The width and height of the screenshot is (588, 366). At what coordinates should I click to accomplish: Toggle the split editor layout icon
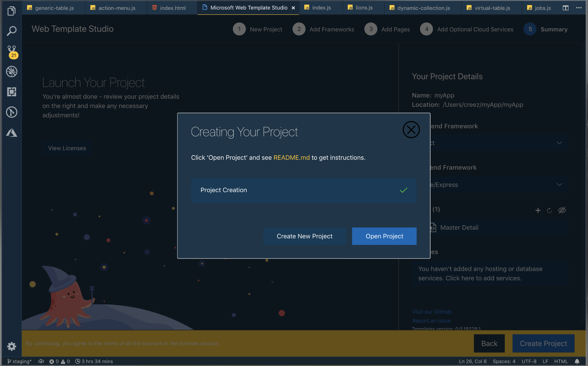click(x=565, y=8)
